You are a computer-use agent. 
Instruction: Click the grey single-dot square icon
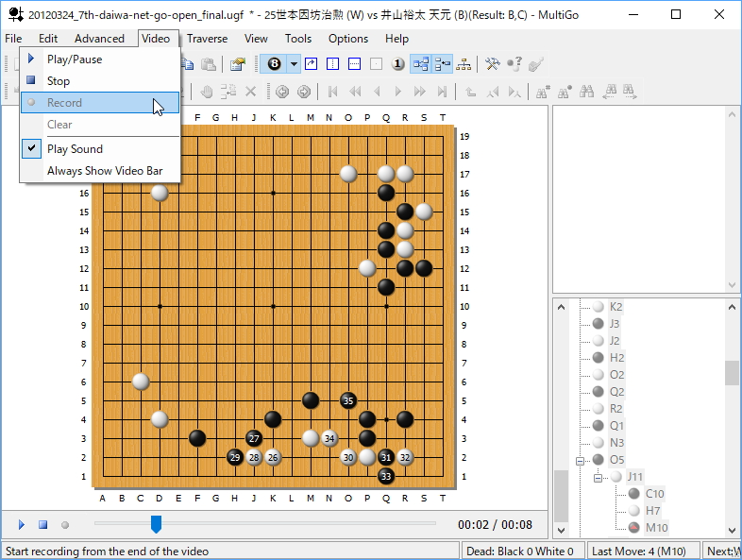point(377,64)
